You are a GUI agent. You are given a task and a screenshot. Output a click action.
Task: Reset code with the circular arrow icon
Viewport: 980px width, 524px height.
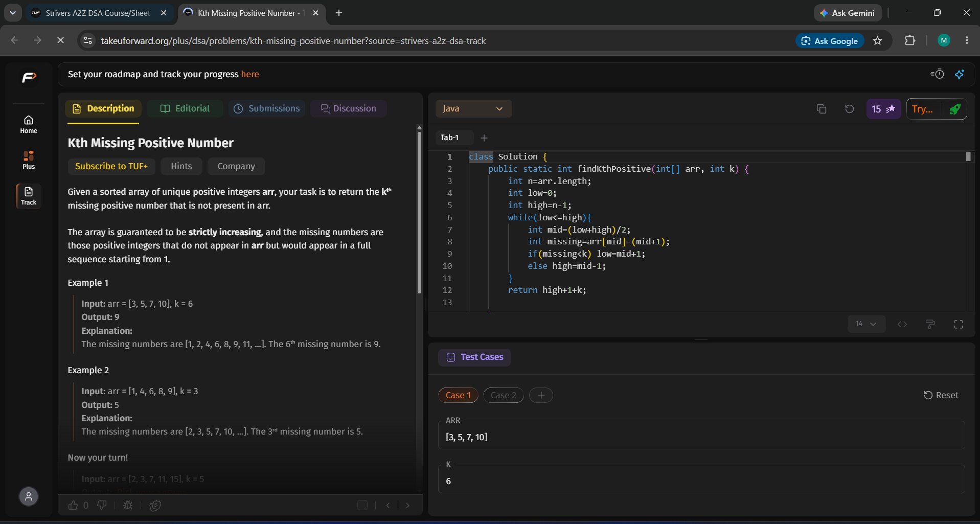click(849, 109)
